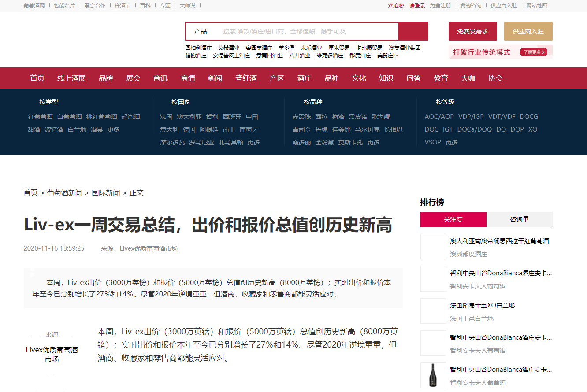Select 黑皮诺 grape variety

358,117
